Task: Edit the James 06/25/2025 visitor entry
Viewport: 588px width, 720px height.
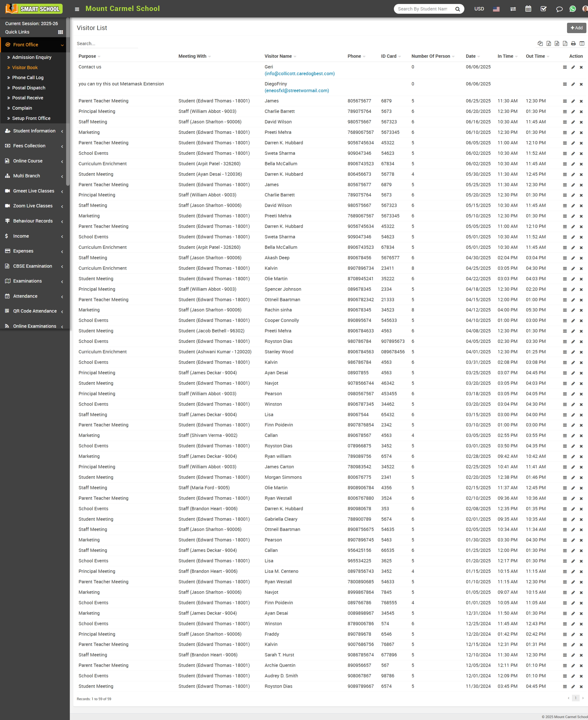Action: pyautogui.click(x=573, y=101)
